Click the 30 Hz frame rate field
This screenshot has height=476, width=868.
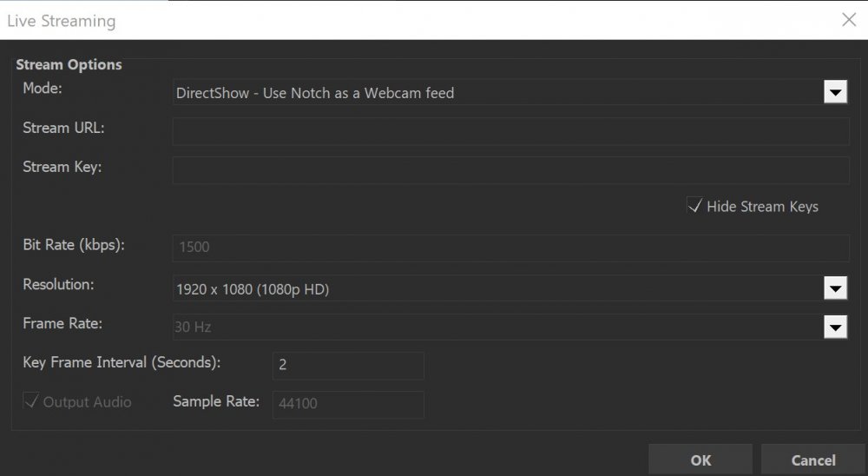pos(495,327)
